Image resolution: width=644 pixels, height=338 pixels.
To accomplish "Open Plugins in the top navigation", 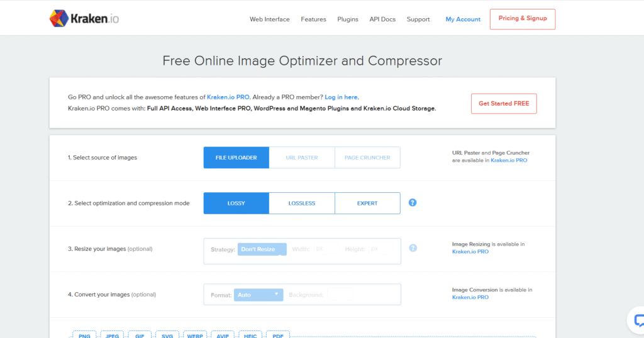I will pos(347,19).
